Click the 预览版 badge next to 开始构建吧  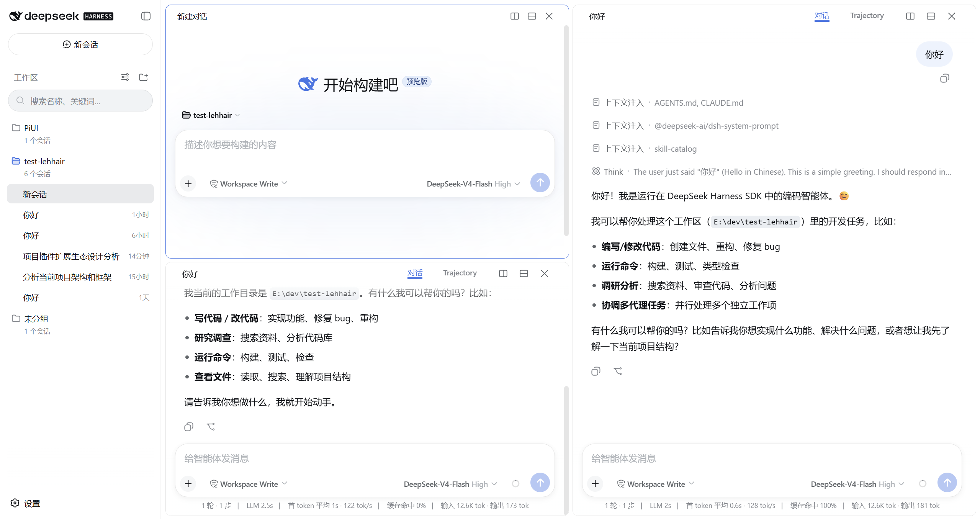[417, 82]
